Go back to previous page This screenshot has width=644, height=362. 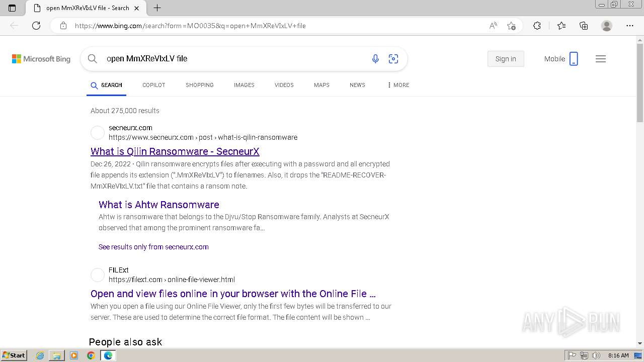14,26
